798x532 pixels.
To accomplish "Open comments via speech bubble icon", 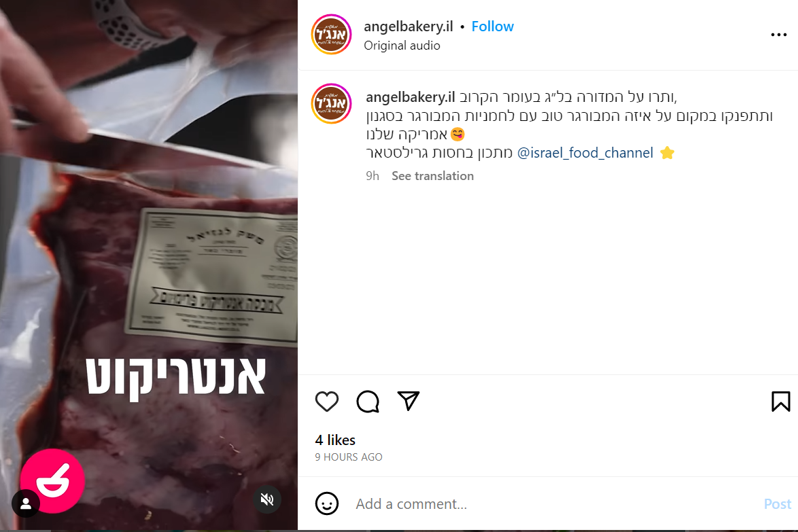I will tap(368, 402).
